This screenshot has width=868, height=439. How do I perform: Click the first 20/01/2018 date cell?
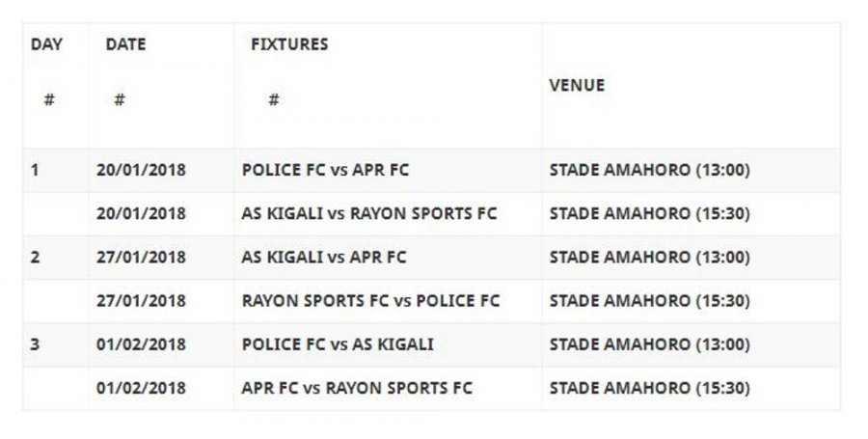tap(141, 171)
